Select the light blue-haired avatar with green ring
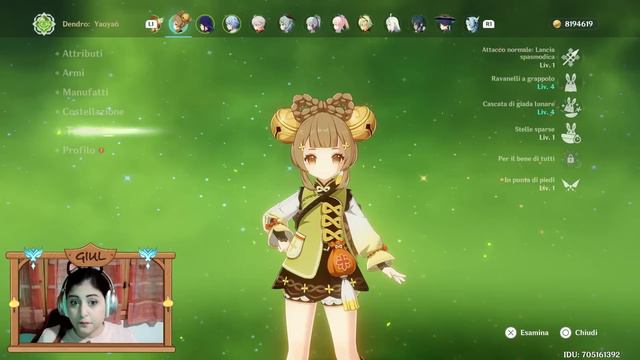 [231, 24]
